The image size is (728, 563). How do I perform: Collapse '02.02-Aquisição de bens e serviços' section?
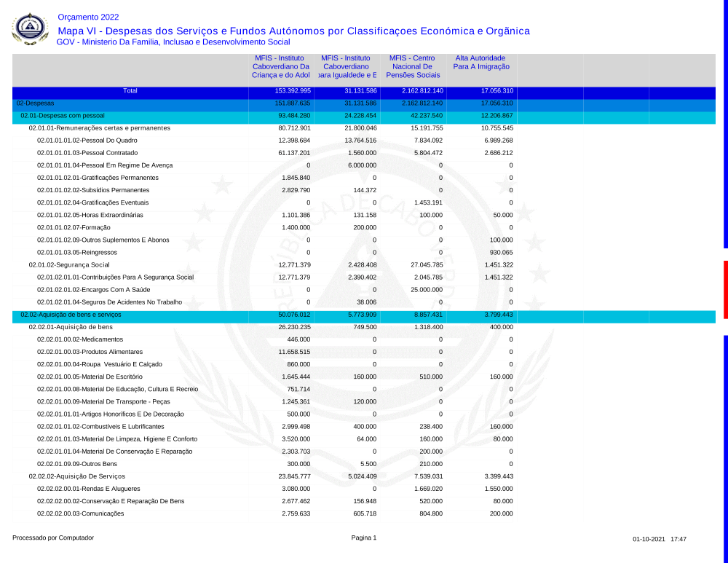[71, 315]
